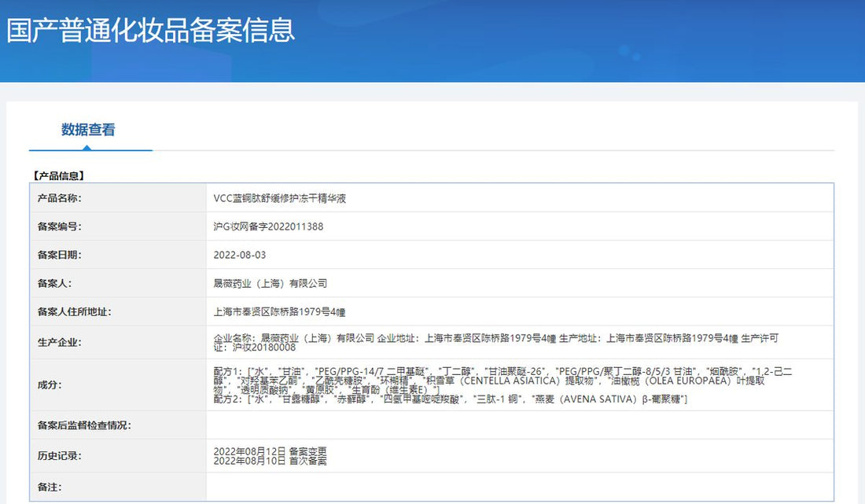Select the 配方1 ingredient line
865x504 pixels.
click(502, 381)
